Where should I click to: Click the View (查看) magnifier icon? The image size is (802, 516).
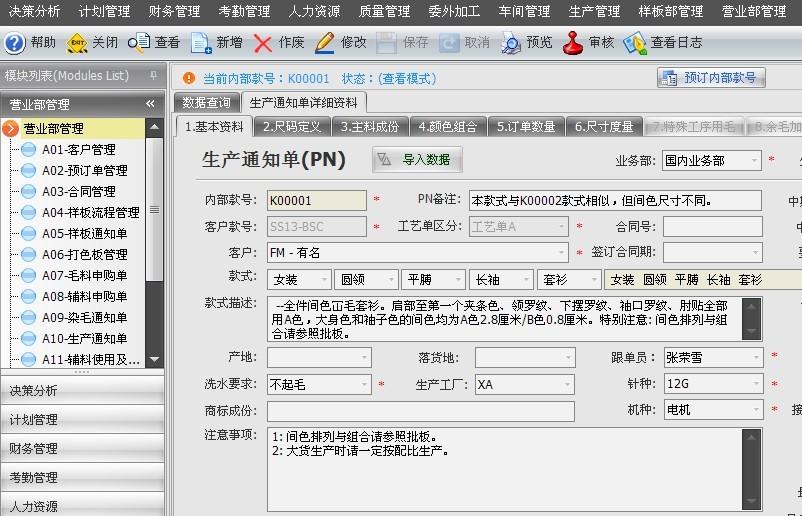pos(140,43)
